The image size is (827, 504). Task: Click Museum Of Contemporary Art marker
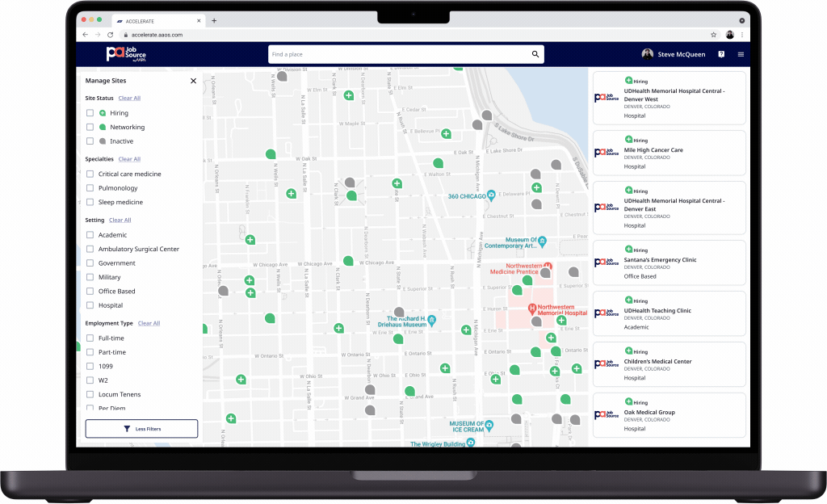pos(542,242)
